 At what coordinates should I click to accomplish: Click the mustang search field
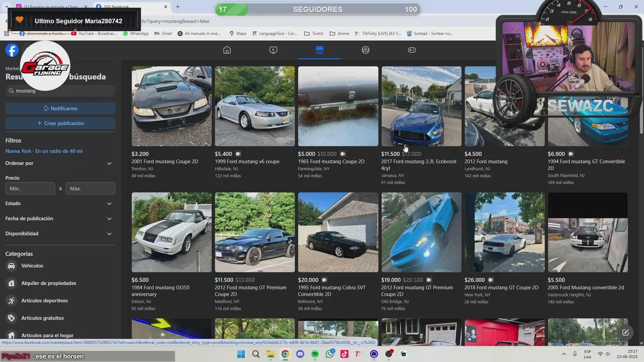tap(60, 91)
